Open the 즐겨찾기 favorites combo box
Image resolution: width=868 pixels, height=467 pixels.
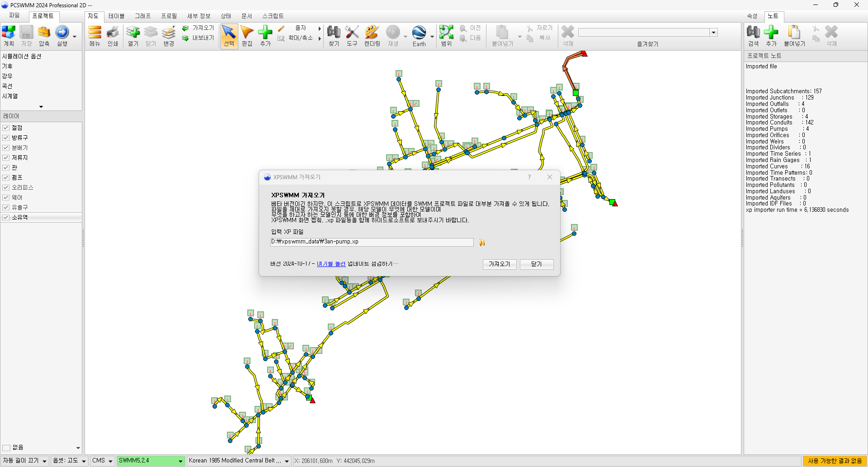(x=713, y=33)
